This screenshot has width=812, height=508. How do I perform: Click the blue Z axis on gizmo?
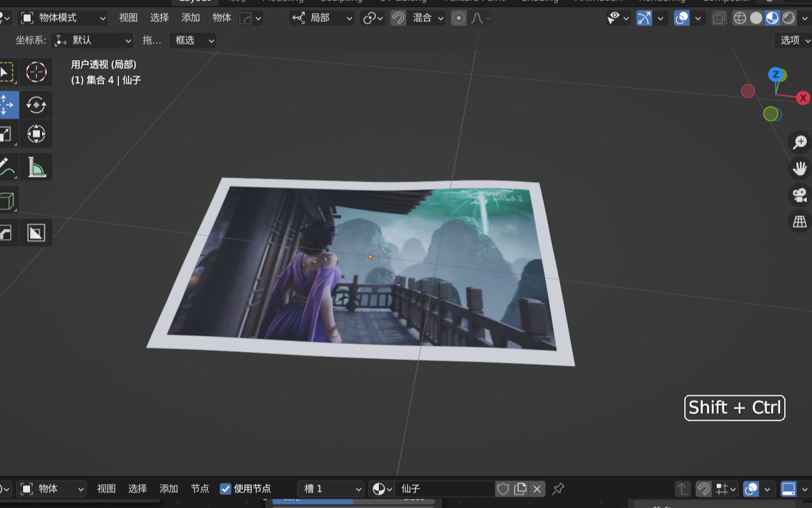click(776, 74)
